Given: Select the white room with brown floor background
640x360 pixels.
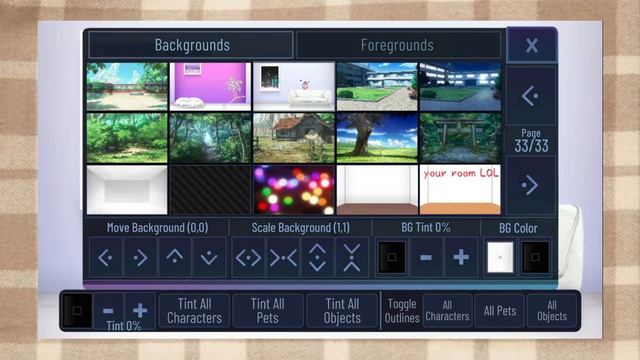Looking at the screenshot, I should click(377, 190).
